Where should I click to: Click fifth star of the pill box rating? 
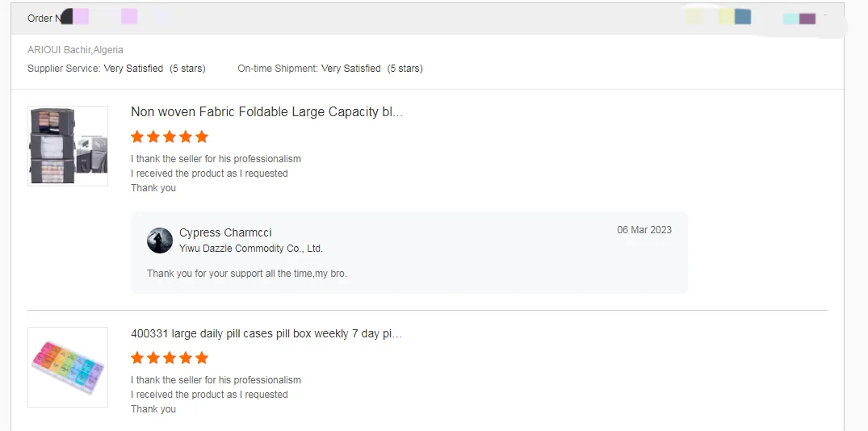click(x=202, y=358)
